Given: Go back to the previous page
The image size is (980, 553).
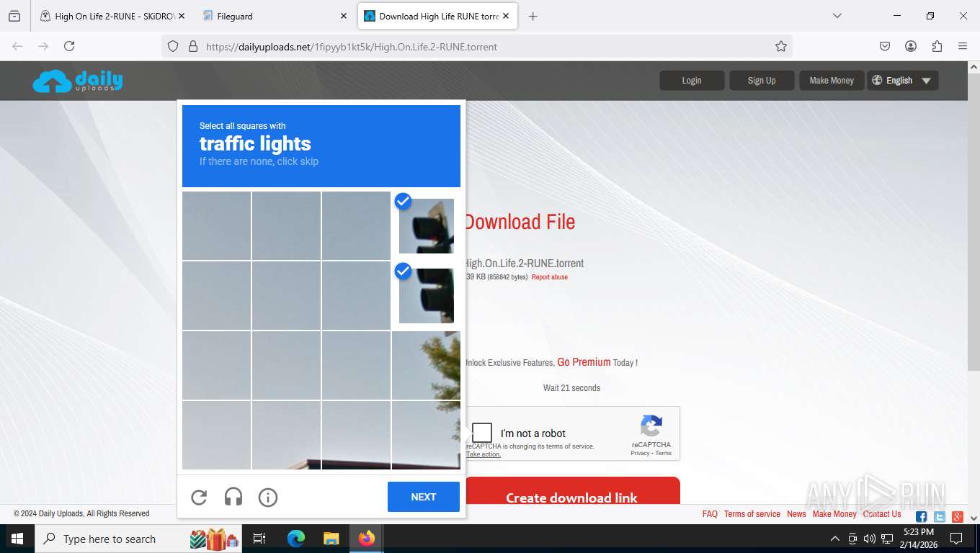Looking at the screenshot, I should (x=17, y=46).
